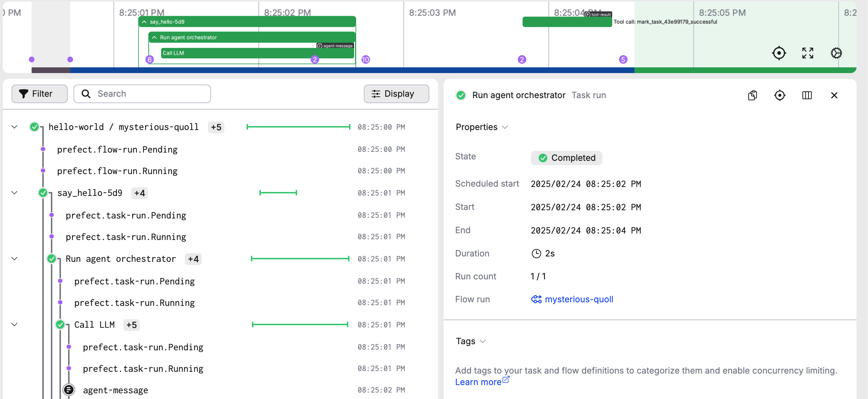Click the search magnifier icon
Screen dimensions: 868x399
point(86,93)
